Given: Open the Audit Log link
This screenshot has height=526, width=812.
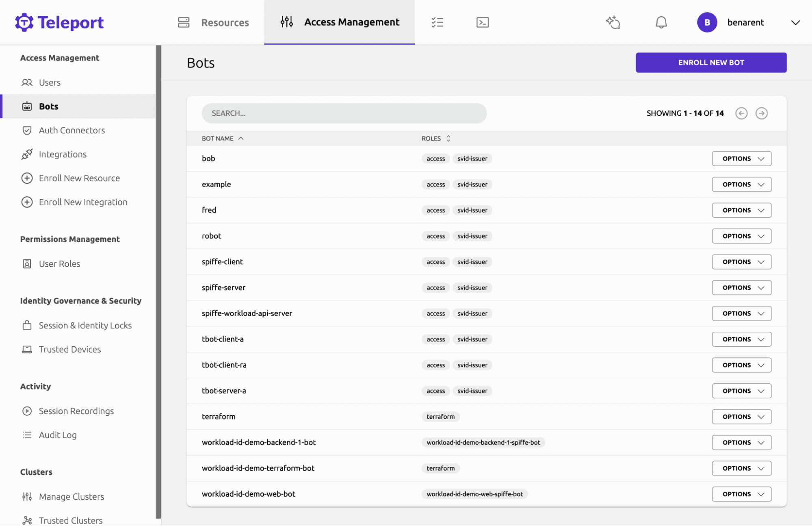Looking at the screenshot, I should click(57, 435).
